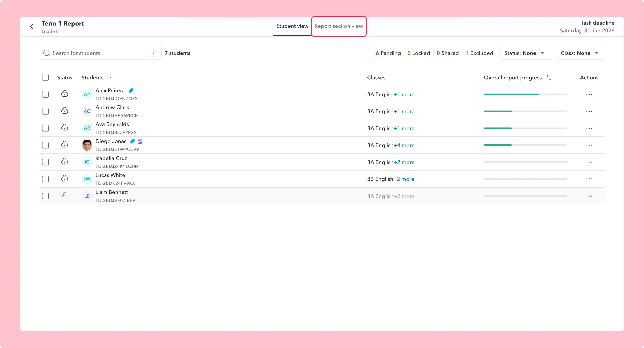Click the pending status icon for Andrew Clark
This screenshot has width=644, height=348.
pos(65,111)
